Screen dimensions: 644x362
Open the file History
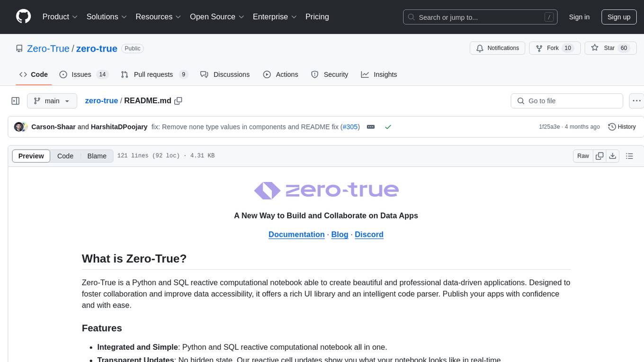[x=622, y=127]
